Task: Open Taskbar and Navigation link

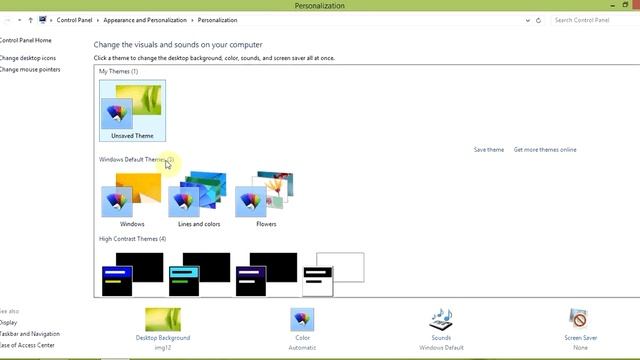Action: [x=30, y=334]
